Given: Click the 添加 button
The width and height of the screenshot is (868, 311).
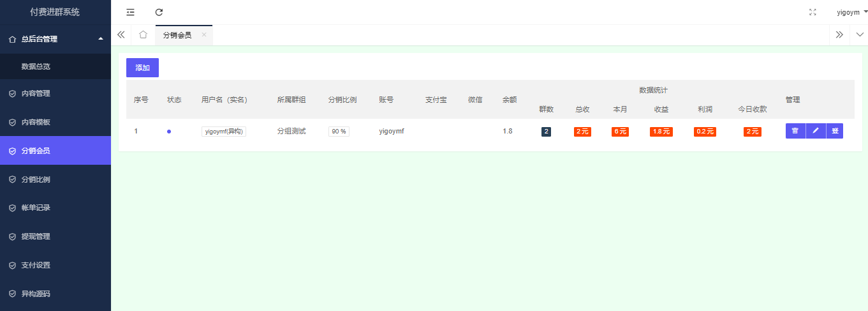Looking at the screenshot, I should click(x=142, y=68).
